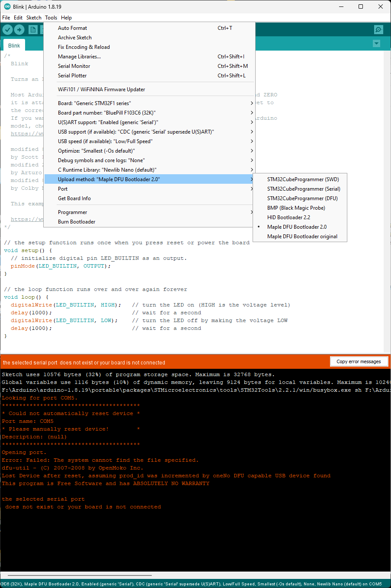Click 'Error: Failed:' console line
The width and height of the screenshot is (391, 588).
100,460
